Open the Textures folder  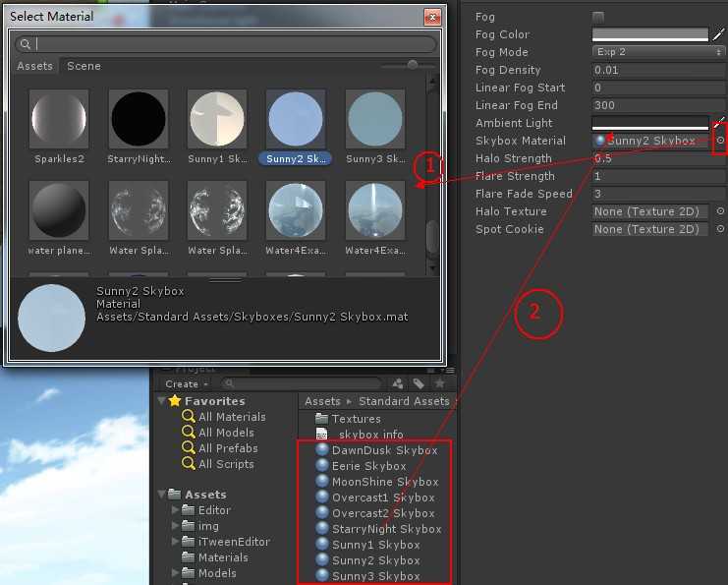coord(348,419)
